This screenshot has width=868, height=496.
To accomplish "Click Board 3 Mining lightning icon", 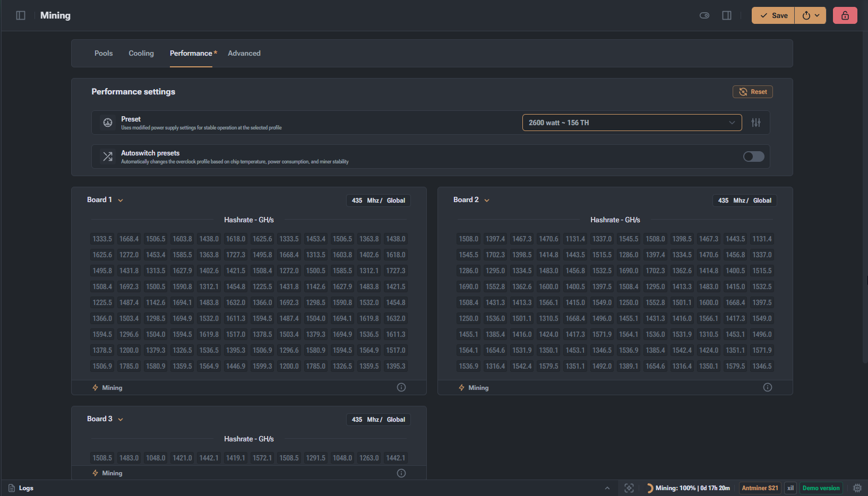I will (x=96, y=473).
